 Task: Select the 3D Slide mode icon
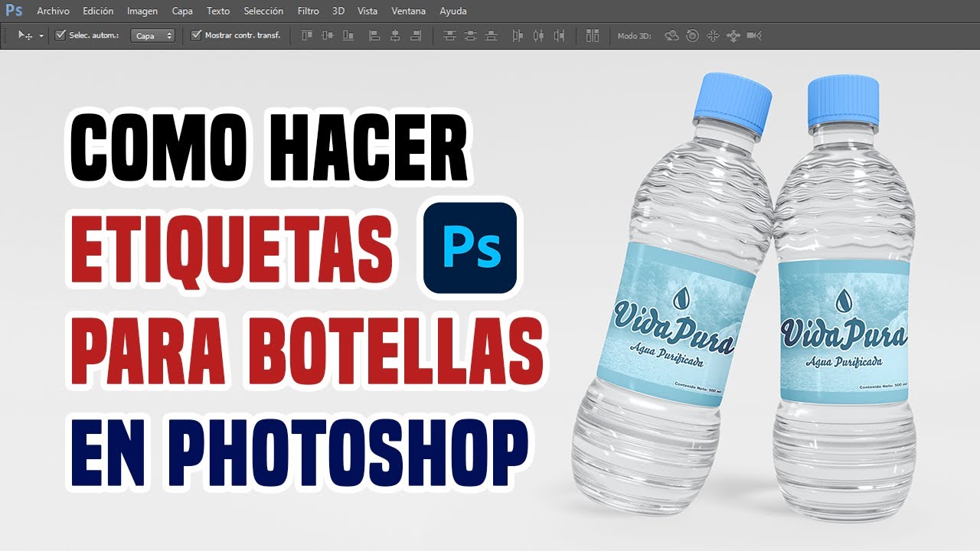coord(733,35)
